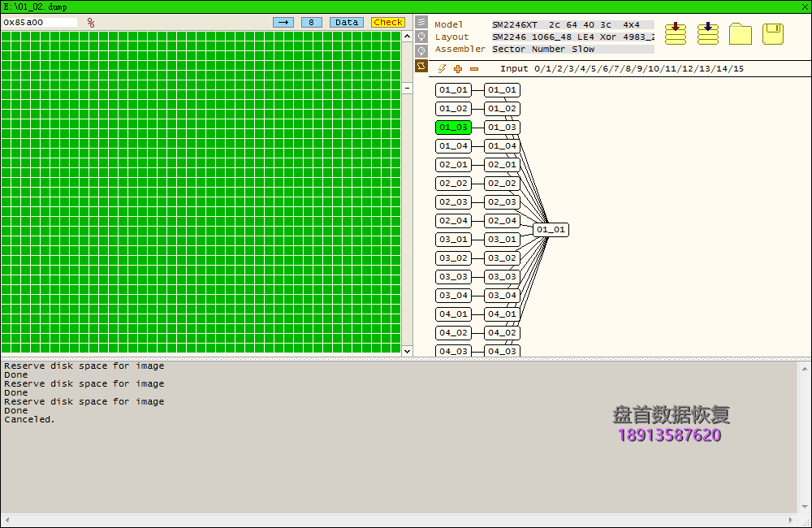Select the merged output node 01_01
812x528 pixels.
coord(551,230)
